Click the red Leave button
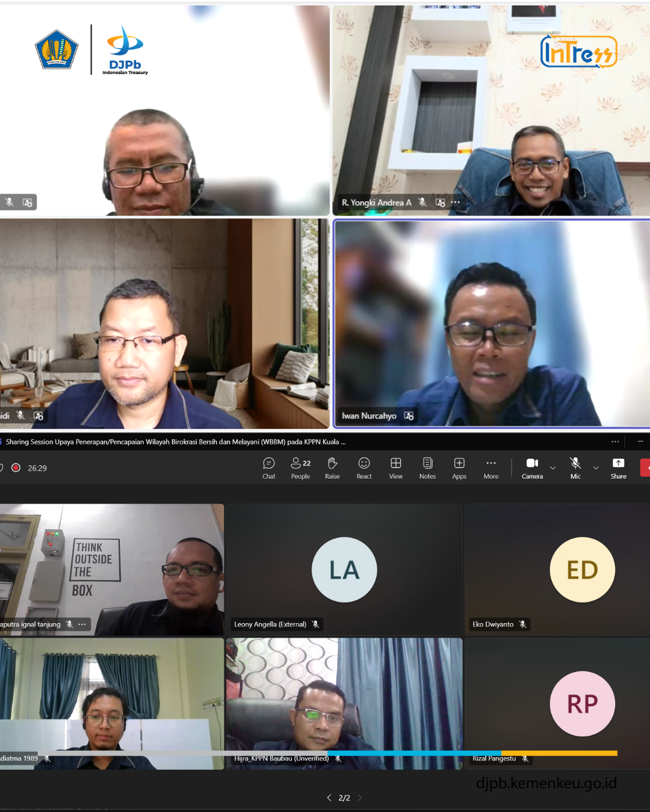This screenshot has width=650, height=812. click(x=645, y=468)
